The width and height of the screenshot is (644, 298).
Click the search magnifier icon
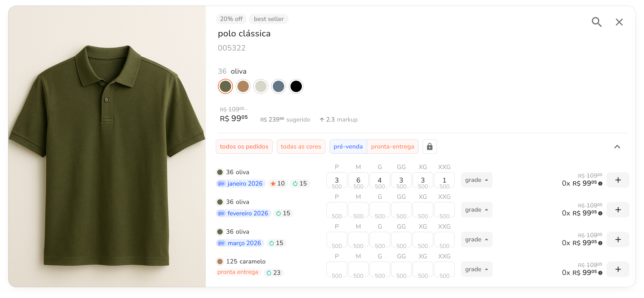coord(596,22)
